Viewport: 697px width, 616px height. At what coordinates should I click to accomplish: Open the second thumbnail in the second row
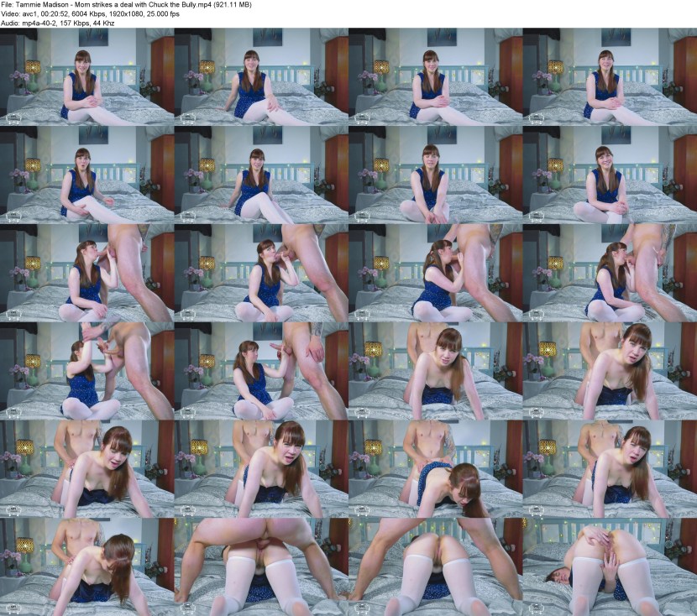[261, 175]
